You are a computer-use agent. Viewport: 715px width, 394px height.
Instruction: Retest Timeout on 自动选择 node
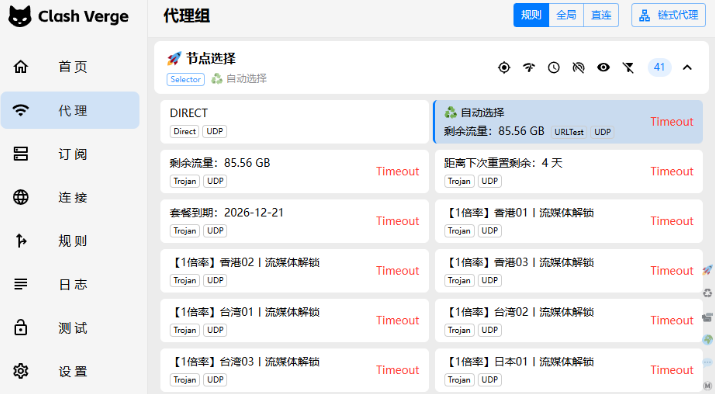672,122
